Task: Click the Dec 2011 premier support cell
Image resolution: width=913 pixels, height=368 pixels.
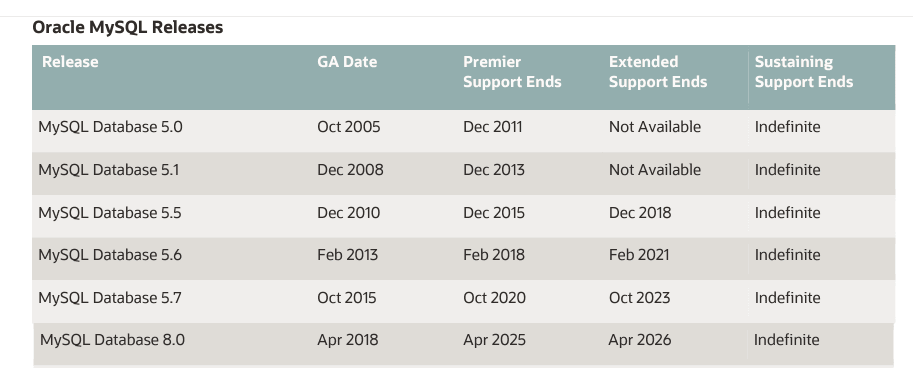Action: click(x=493, y=127)
